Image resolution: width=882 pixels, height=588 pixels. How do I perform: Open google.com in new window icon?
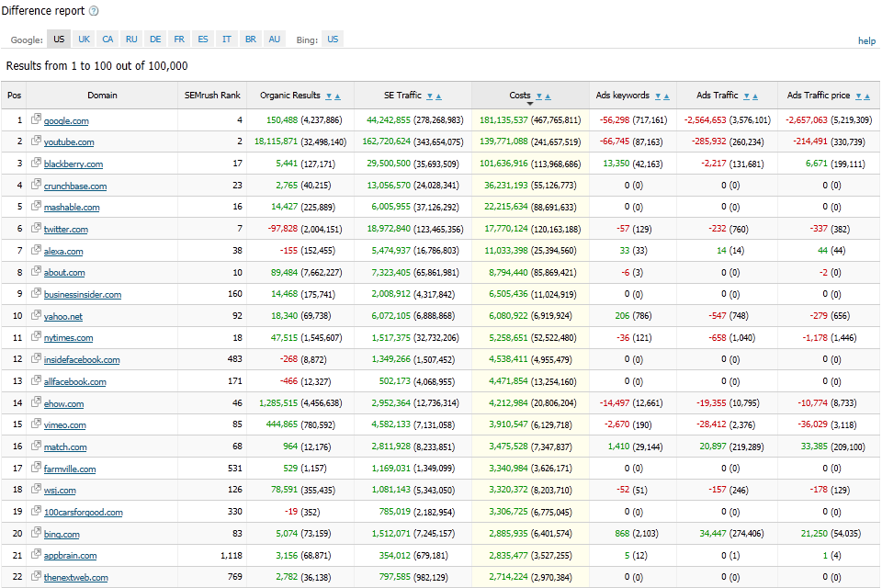[x=36, y=119]
